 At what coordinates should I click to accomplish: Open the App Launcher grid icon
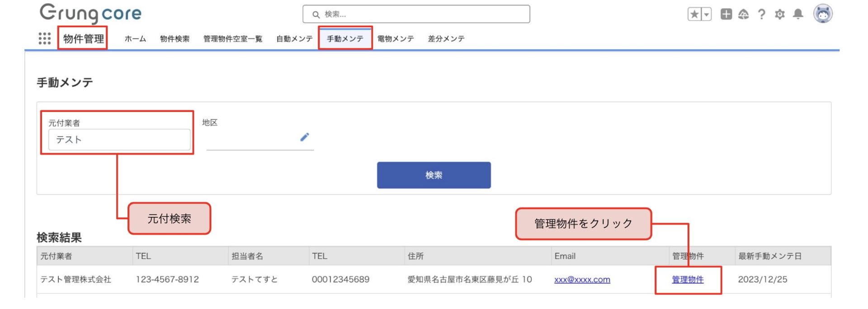44,38
